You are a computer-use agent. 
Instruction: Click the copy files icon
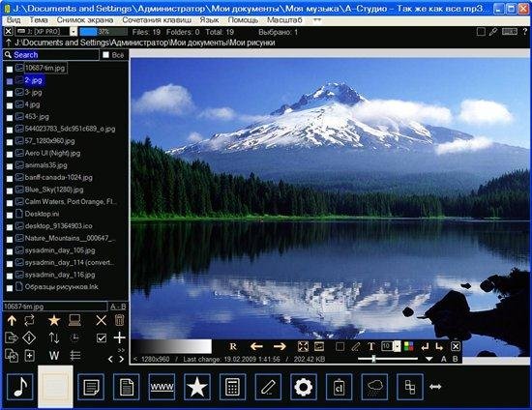(12, 356)
